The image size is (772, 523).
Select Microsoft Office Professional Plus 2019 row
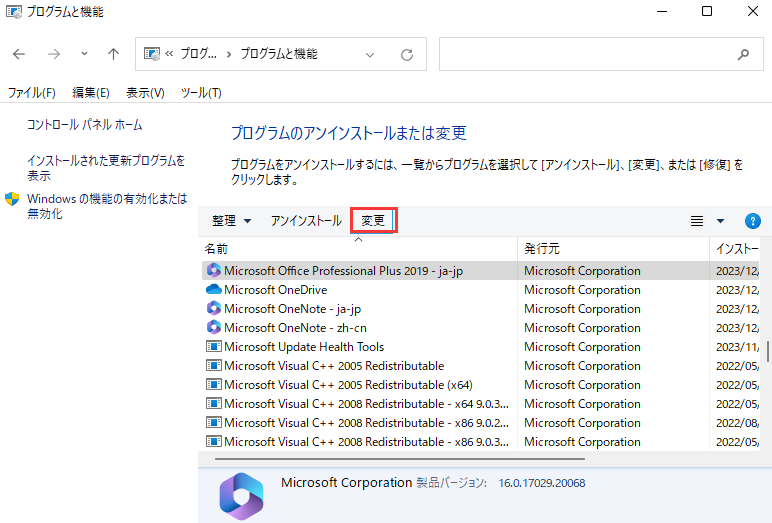[x=481, y=271]
